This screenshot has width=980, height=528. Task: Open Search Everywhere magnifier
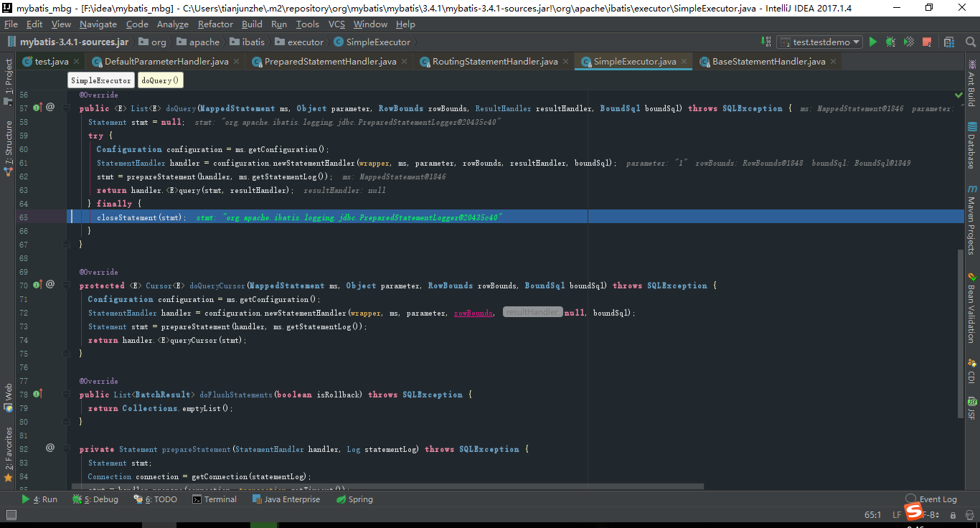click(971, 42)
